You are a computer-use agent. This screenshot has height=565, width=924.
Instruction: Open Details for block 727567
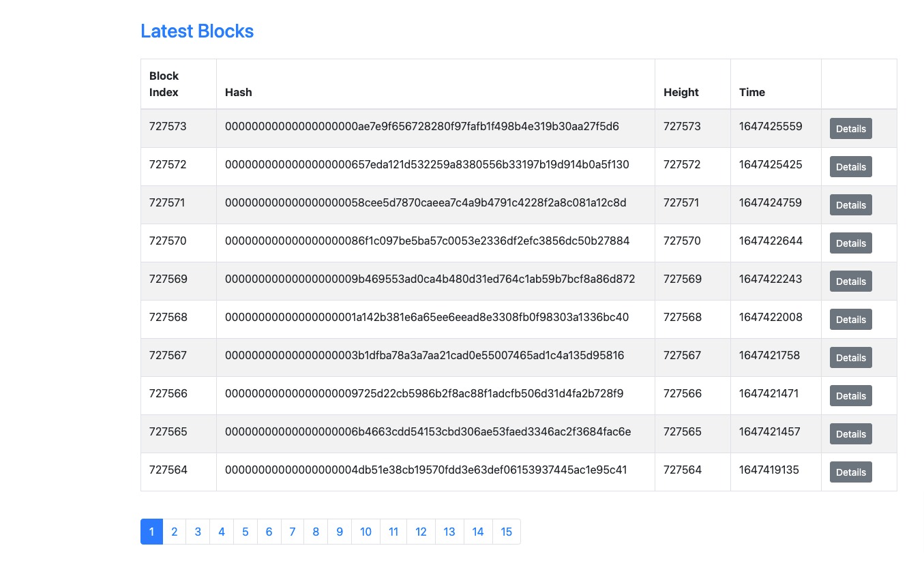850,357
